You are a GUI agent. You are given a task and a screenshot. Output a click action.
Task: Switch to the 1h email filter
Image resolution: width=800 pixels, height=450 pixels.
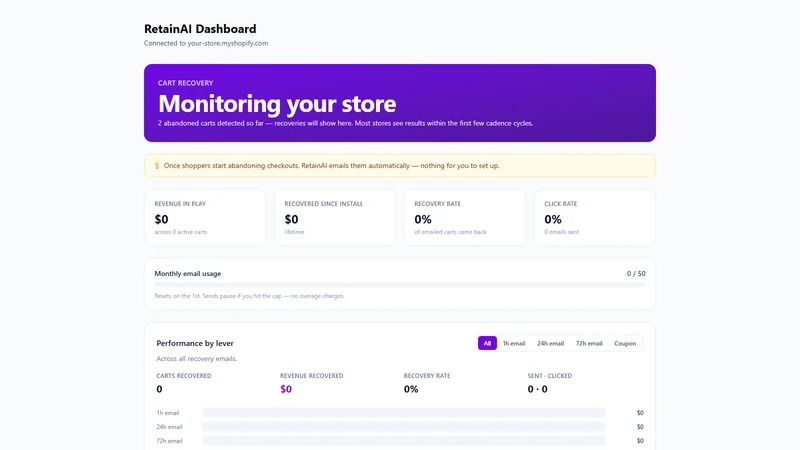514,343
